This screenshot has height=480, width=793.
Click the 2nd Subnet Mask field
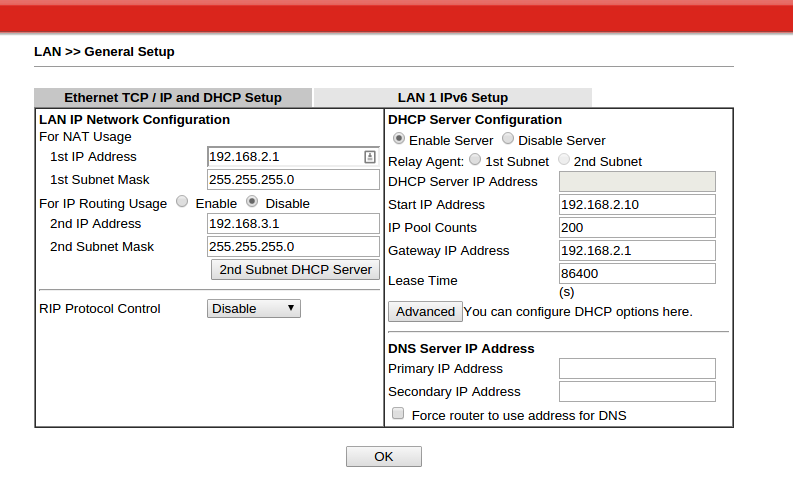click(293, 246)
